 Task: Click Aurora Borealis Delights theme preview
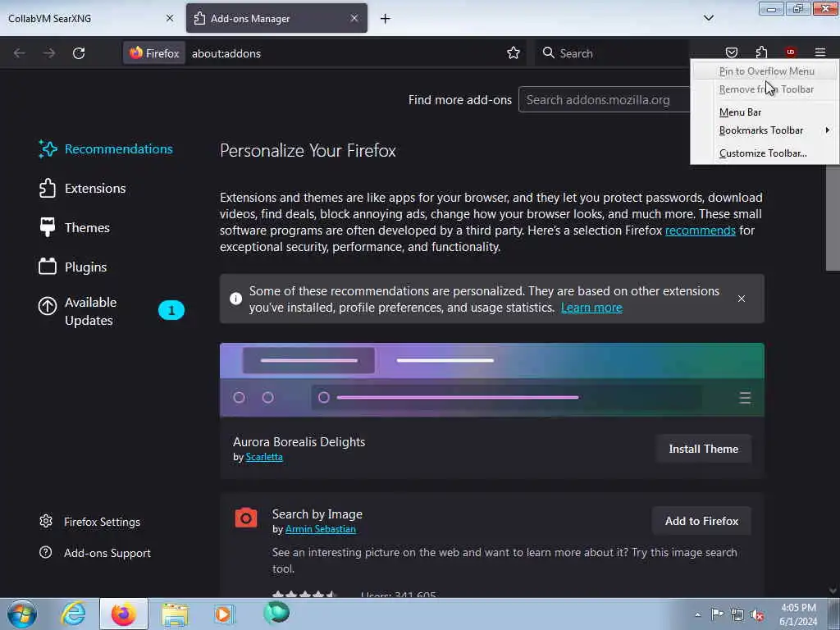point(492,380)
